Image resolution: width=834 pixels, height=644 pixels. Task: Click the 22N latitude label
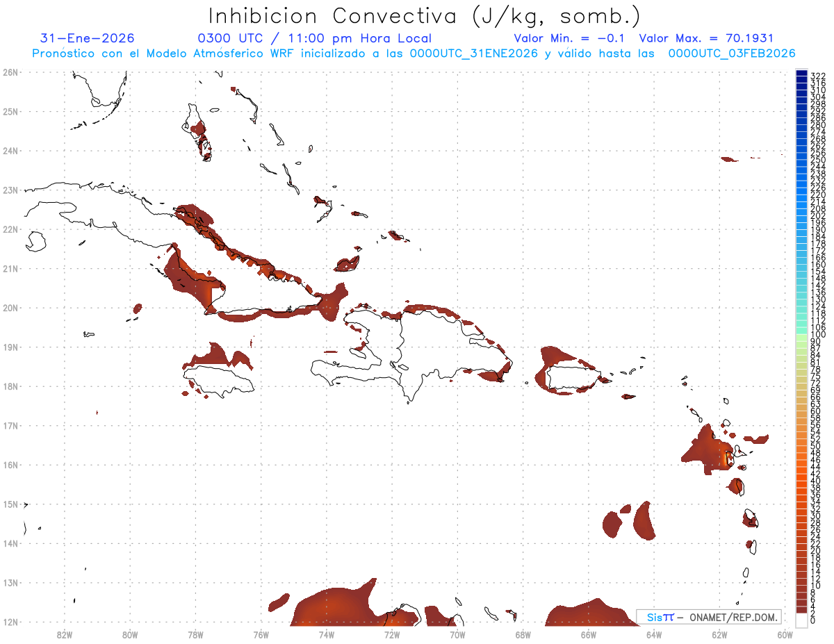pos(10,229)
